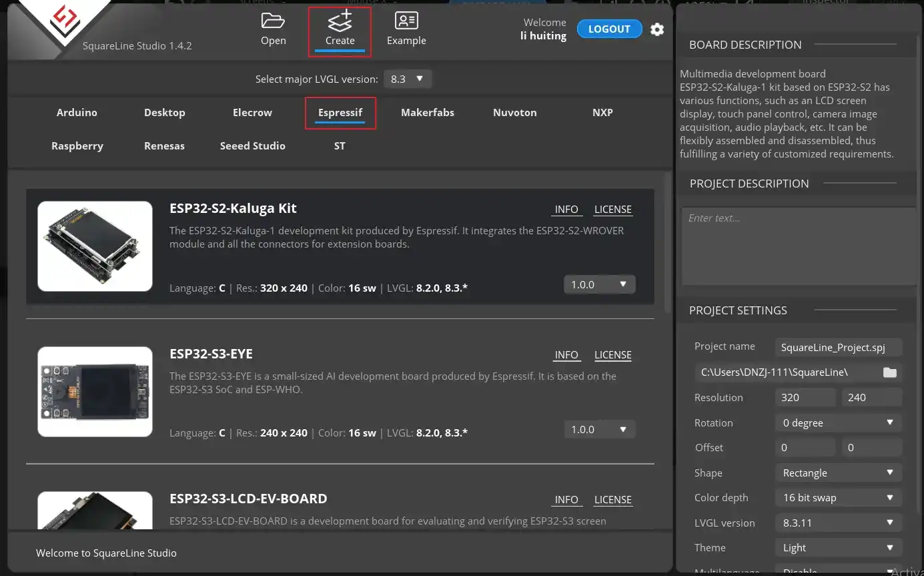Image resolution: width=924 pixels, height=576 pixels.
Task: Switch to the Seeed Studio vendor tab
Action: point(252,146)
